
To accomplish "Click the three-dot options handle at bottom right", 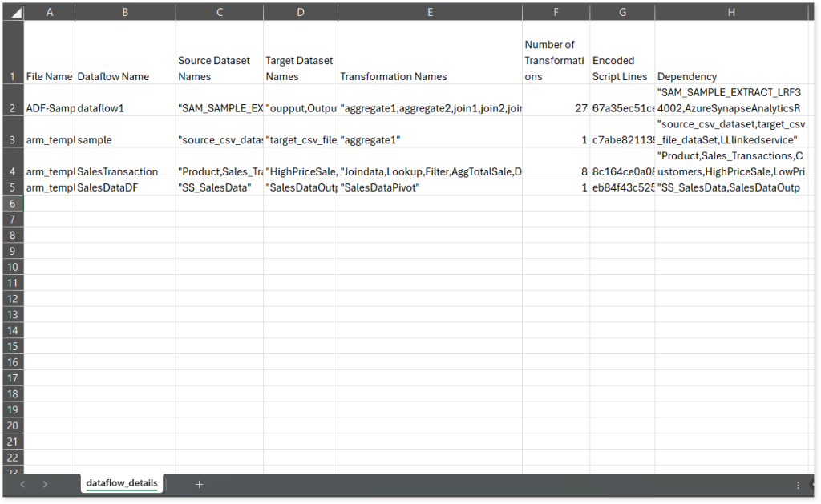I will click(798, 485).
